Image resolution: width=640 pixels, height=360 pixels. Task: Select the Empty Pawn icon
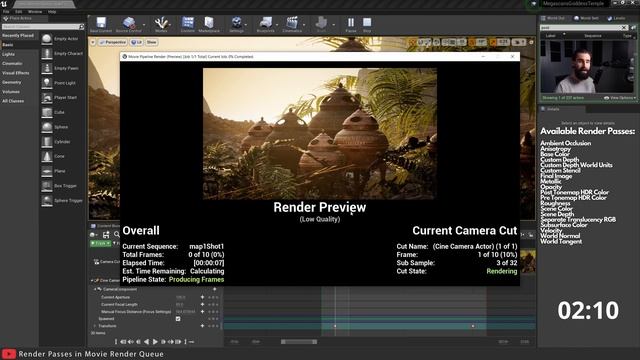click(x=47, y=68)
